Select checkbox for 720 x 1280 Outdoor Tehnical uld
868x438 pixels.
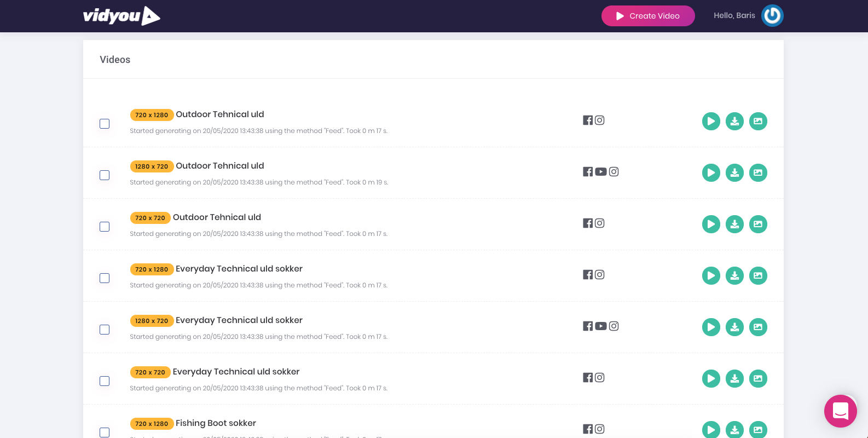[x=105, y=124]
